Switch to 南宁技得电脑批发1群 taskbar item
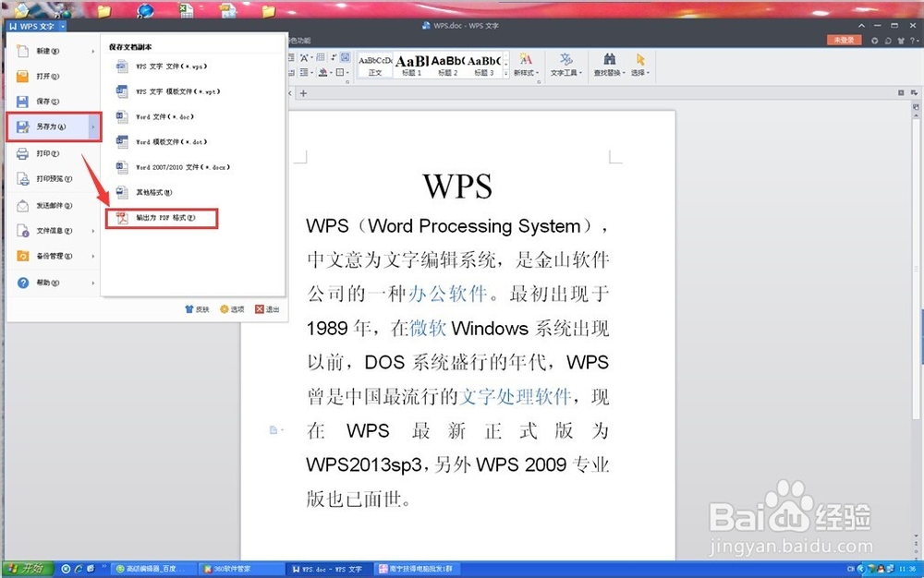 [419, 569]
